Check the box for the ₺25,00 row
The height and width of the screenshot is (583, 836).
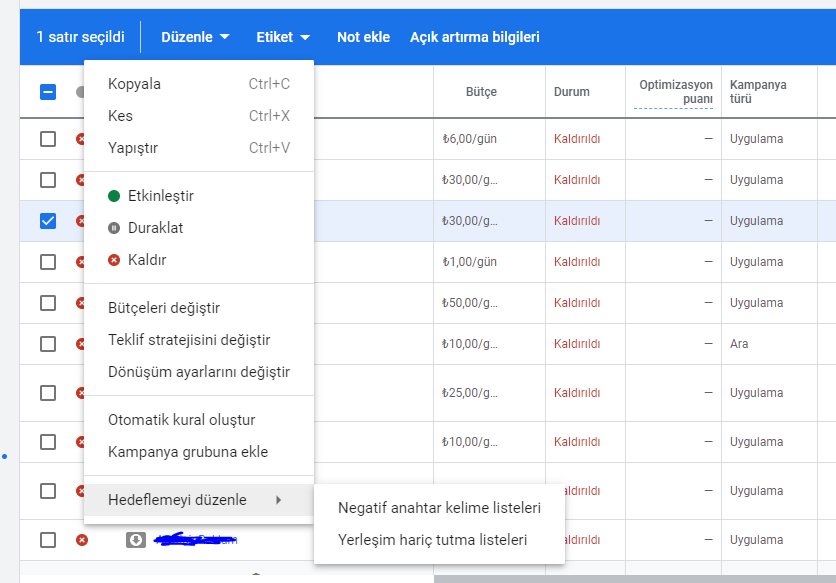click(x=48, y=393)
